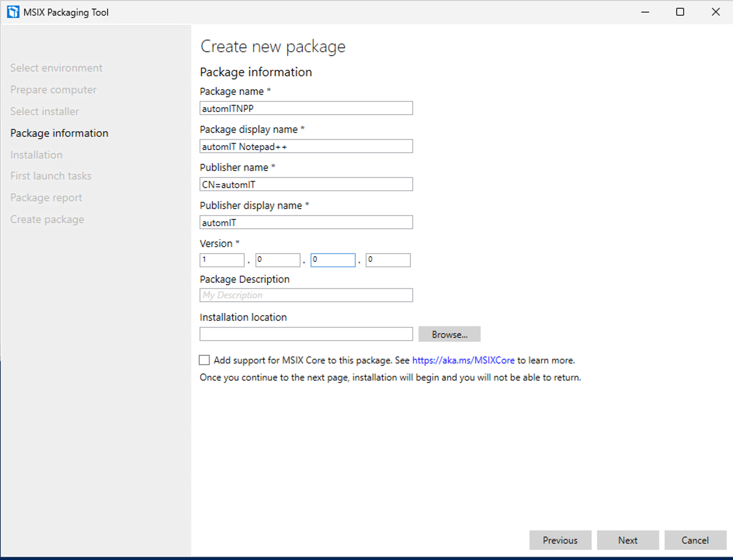Edit the Publisher name field

tap(306, 184)
